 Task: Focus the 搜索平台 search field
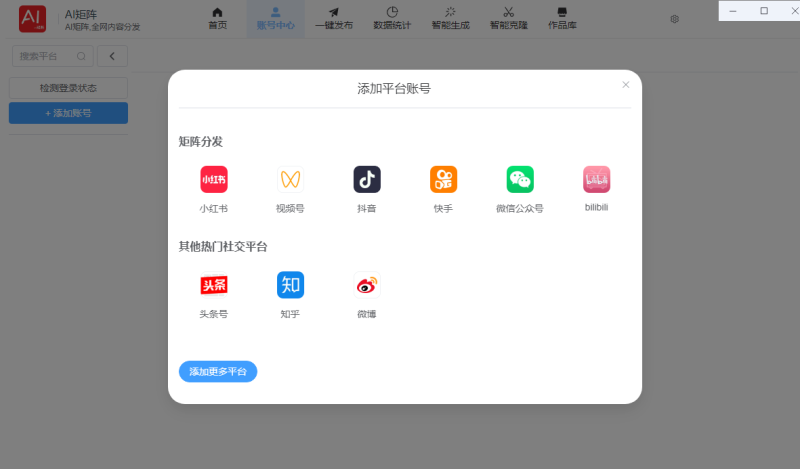[x=53, y=56]
